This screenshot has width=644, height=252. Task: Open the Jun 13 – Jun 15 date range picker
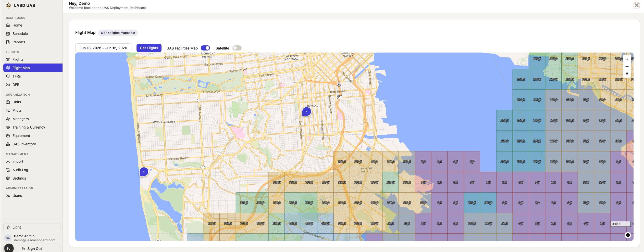[103, 48]
